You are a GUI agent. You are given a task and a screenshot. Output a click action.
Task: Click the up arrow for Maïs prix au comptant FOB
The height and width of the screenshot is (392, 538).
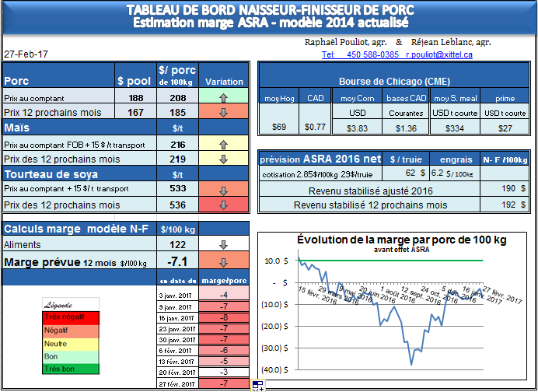click(224, 145)
